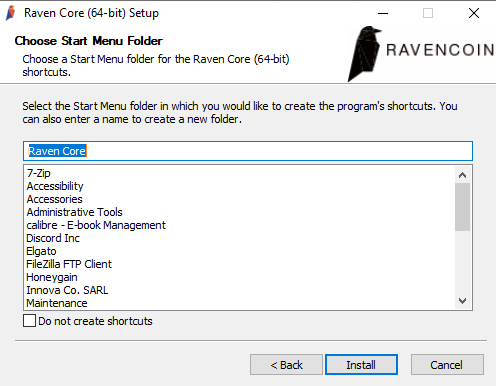Minimize the setup window

tap(383, 13)
